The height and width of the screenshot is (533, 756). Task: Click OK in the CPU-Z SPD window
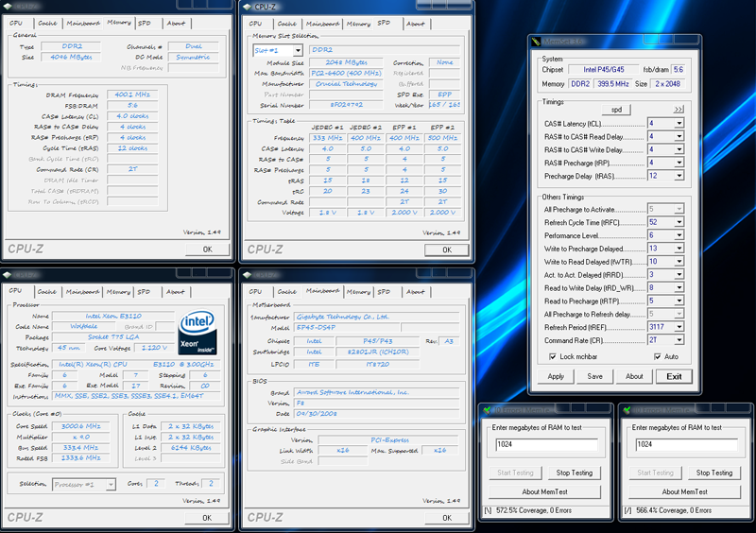pyautogui.click(x=447, y=249)
